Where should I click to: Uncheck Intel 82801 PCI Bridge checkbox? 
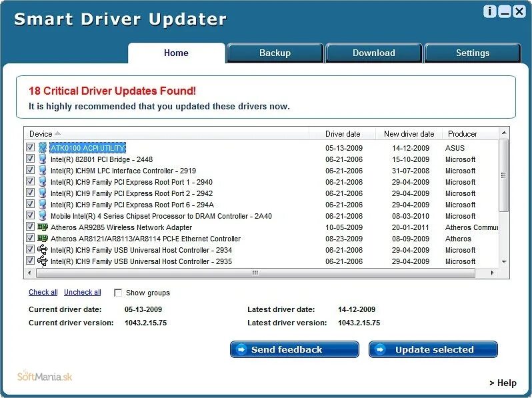click(30, 159)
